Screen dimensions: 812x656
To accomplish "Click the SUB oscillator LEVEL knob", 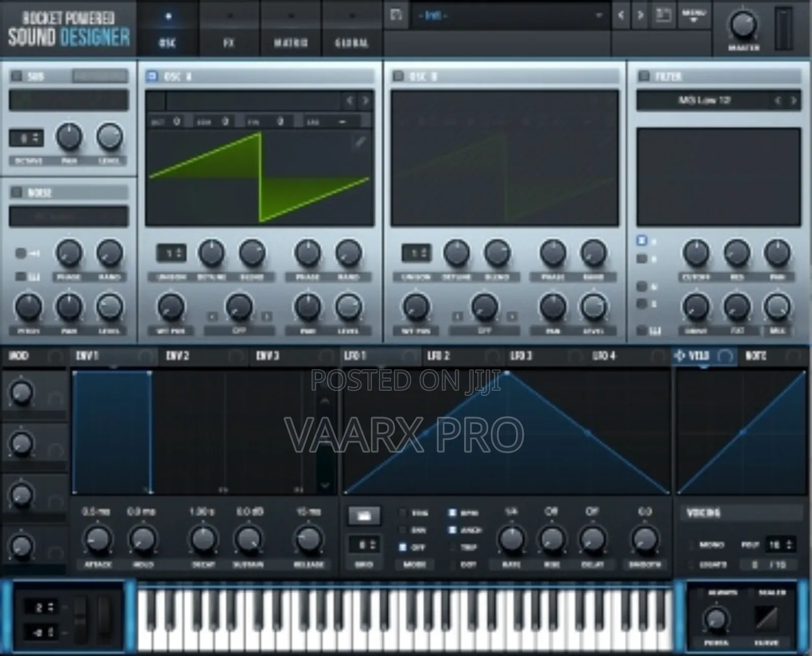I will (x=110, y=137).
